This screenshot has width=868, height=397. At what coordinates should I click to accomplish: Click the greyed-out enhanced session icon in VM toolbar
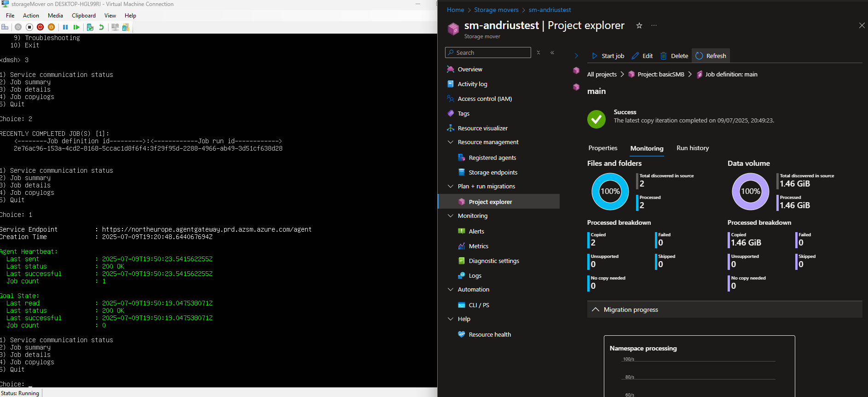click(x=115, y=27)
